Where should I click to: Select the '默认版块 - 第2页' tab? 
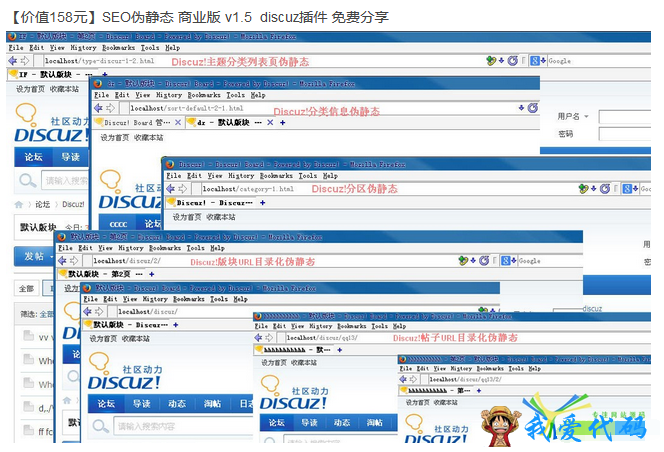tap(100, 274)
